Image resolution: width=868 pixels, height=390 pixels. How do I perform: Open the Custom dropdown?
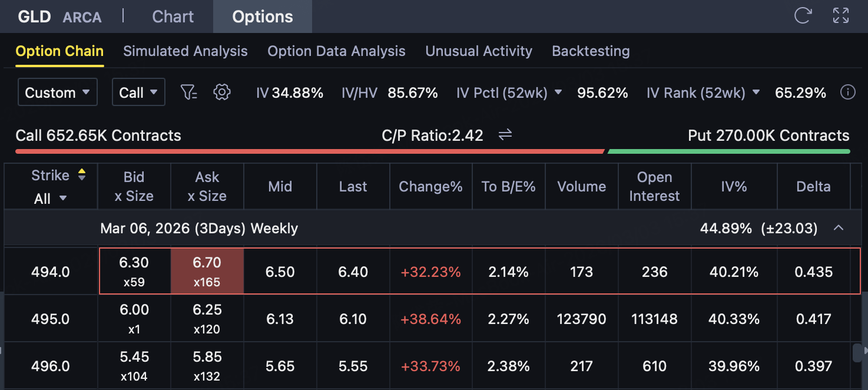[57, 92]
